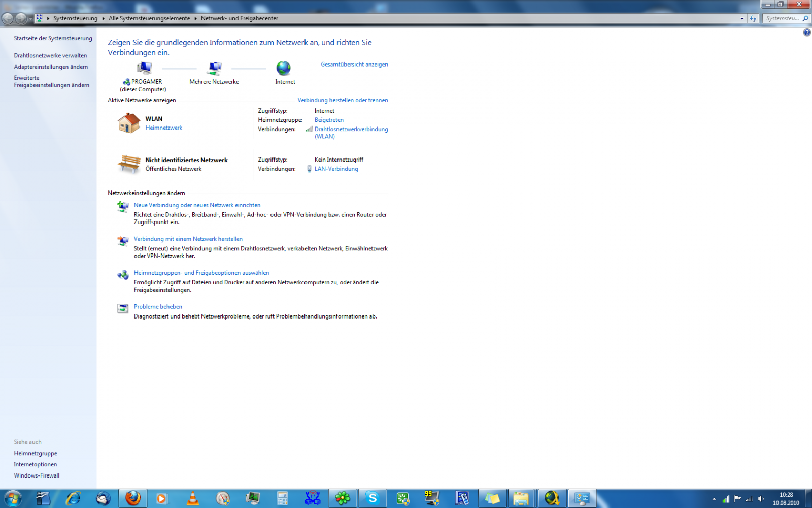Open Internetoptionen under Siehe auch
This screenshot has width=812, height=508.
coord(36,464)
